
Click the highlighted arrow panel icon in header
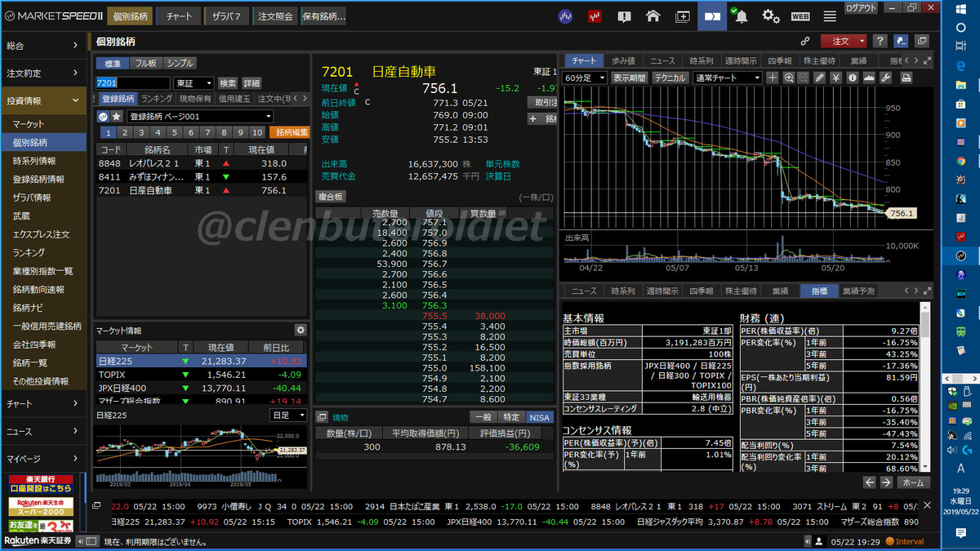[x=712, y=16]
